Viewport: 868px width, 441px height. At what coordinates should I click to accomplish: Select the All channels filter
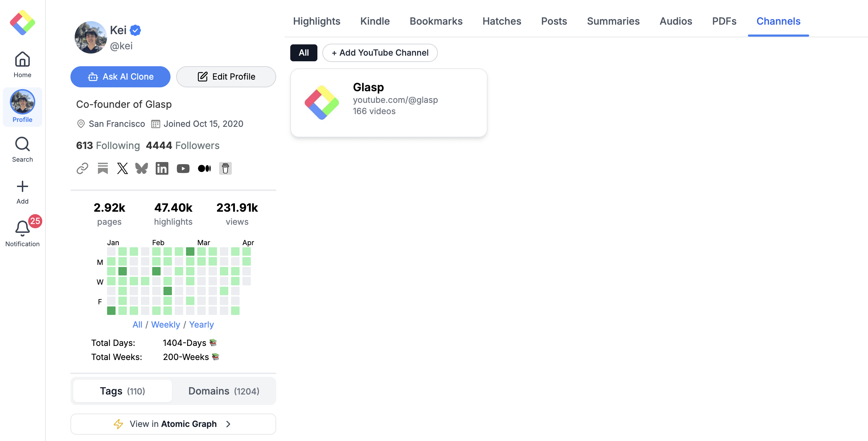point(303,53)
